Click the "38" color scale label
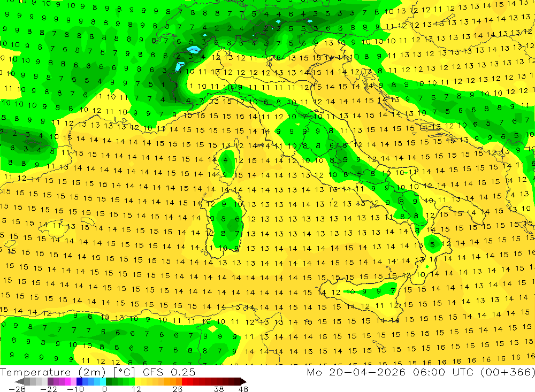The width and height of the screenshot is (535, 392). [219, 389]
